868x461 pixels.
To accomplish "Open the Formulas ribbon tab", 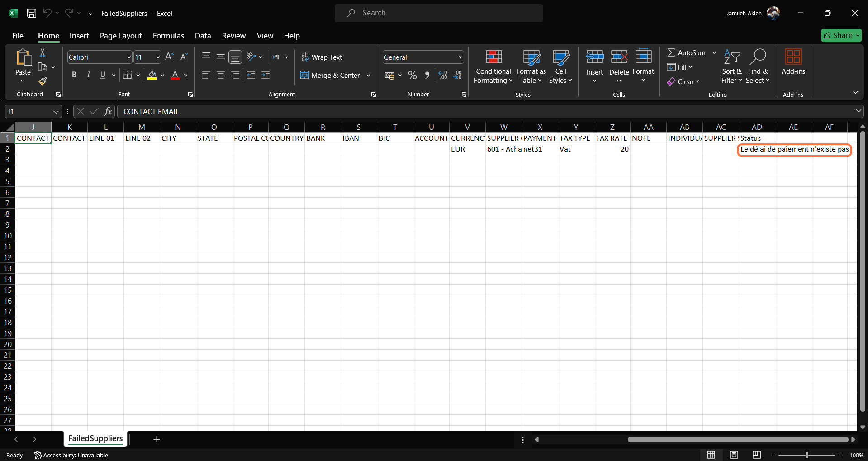I will click(168, 36).
